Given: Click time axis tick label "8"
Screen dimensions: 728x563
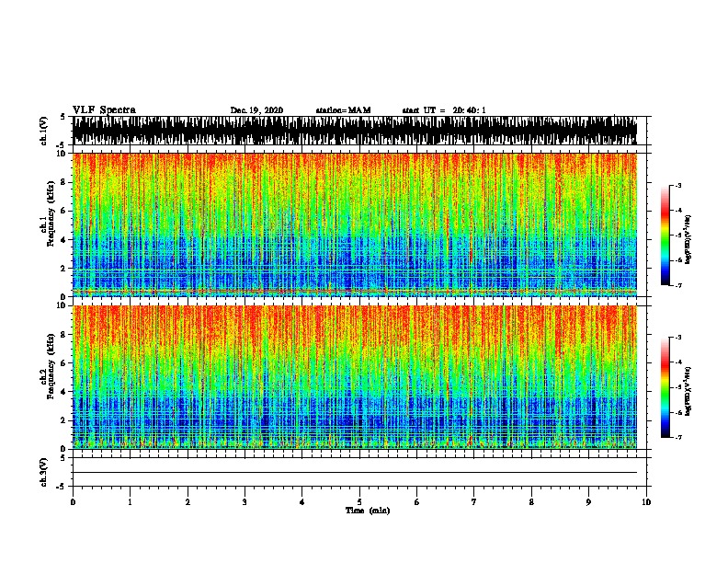Looking at the screenshot, I should [531, 502].
